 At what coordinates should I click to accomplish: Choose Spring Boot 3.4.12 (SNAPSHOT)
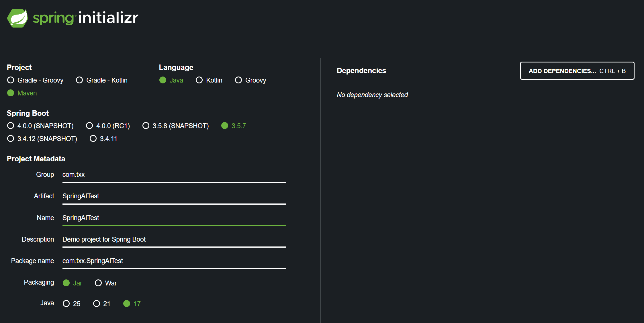(x=11, y=139)
